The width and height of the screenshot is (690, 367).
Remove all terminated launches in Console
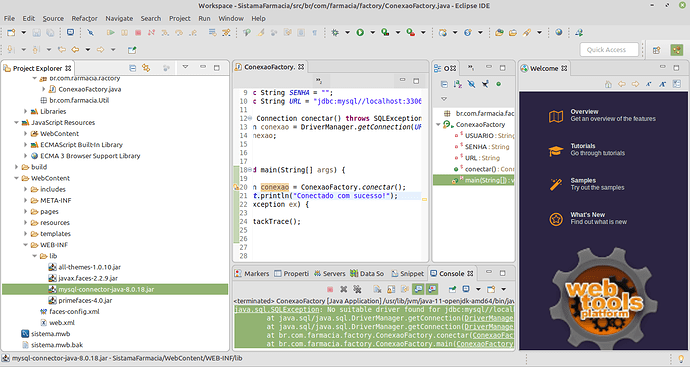point(357,289)
